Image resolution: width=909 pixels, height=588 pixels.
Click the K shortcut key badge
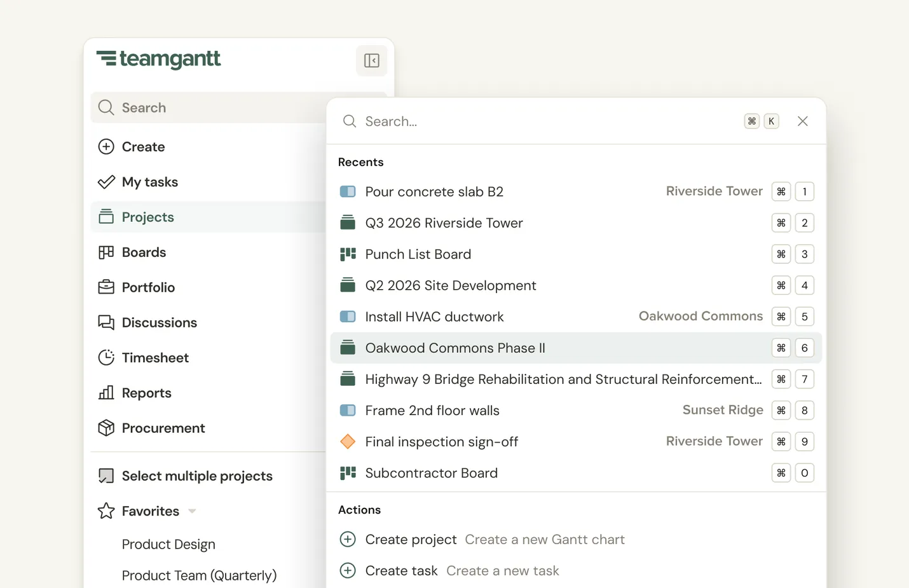click(771, 121)
